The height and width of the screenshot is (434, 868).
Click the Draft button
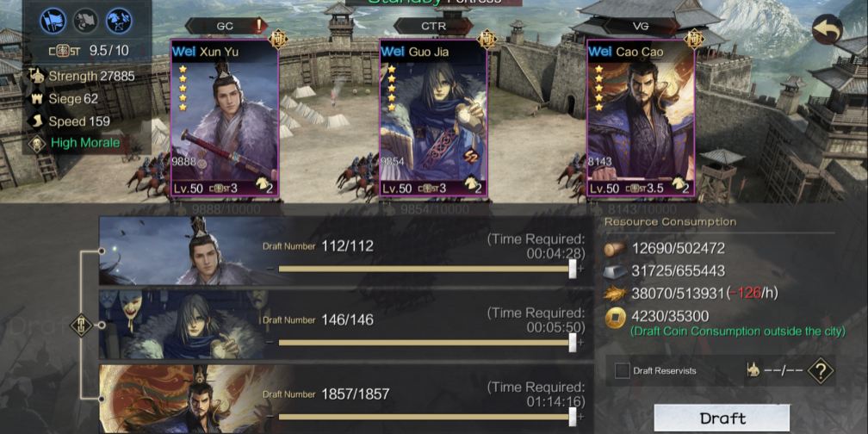(722, 418)
